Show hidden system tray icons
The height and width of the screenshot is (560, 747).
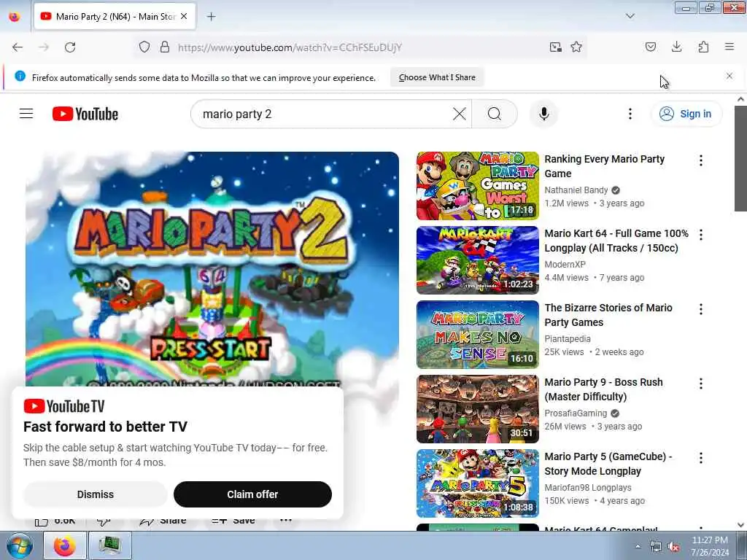click(638, 546)
